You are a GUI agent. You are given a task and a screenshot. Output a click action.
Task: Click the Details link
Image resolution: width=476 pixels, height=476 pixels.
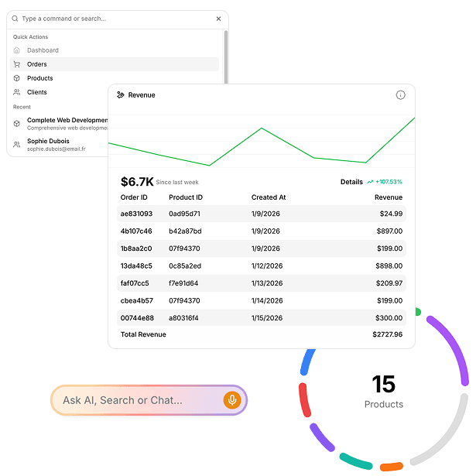351,182
